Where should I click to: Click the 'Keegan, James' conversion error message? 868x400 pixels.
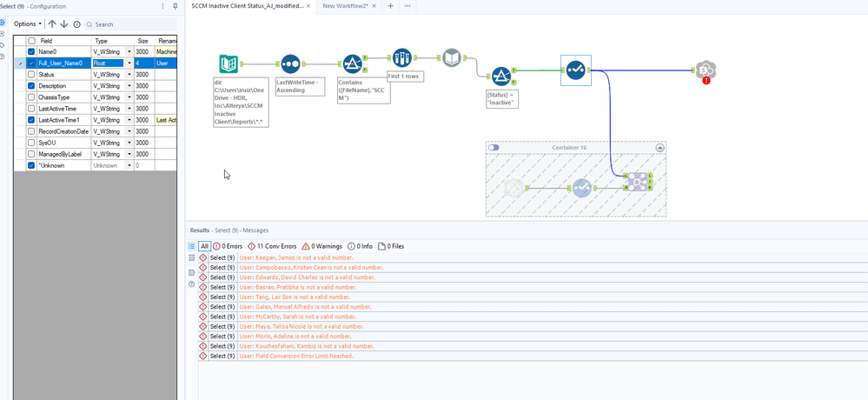(x=296, y=257)
